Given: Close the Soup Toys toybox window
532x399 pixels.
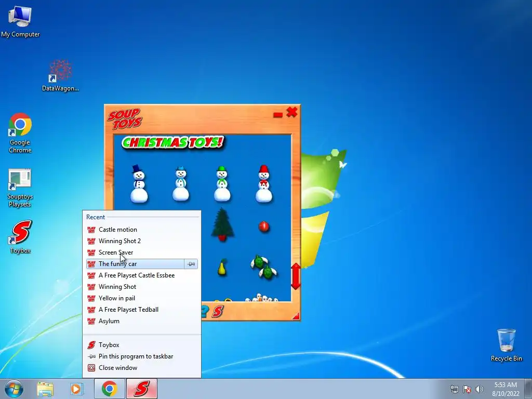Looking at the screenshot, I should click(292, 112).
